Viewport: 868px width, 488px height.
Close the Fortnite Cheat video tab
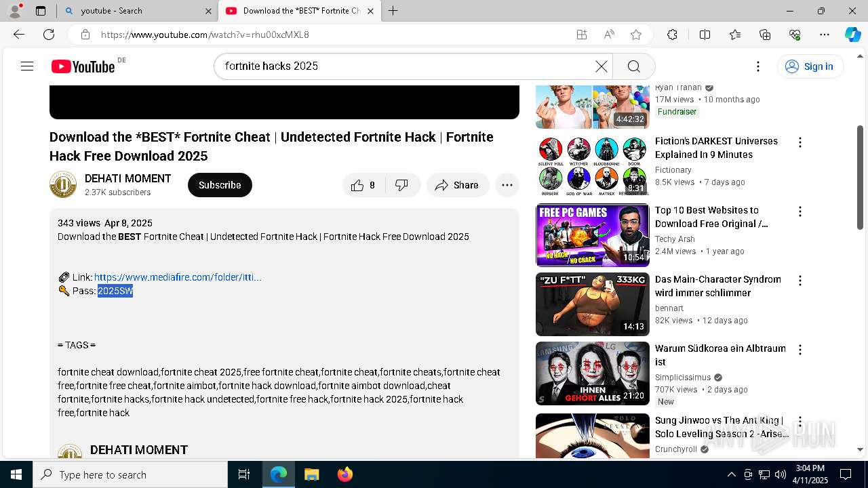370,11
